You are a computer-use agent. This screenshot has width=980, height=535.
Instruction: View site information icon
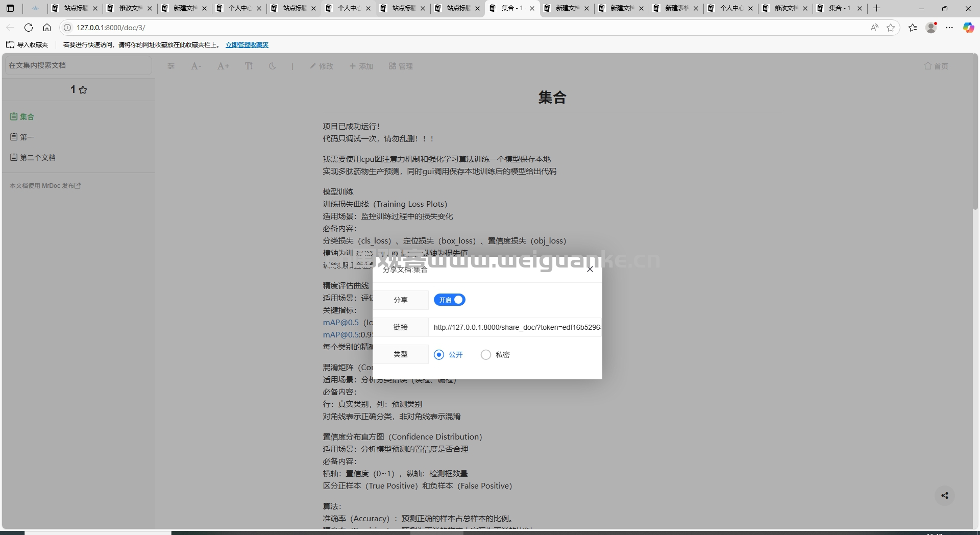[67, 28]
